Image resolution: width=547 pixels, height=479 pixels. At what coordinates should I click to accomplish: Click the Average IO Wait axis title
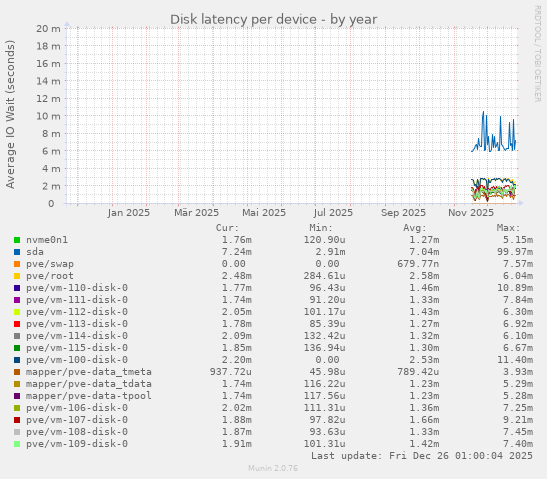coord(10,114)
